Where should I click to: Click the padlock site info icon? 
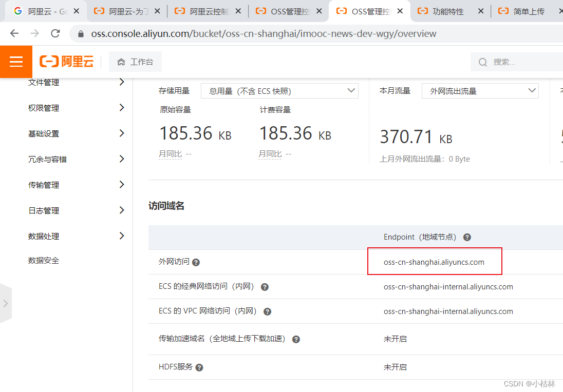[81, 34]
